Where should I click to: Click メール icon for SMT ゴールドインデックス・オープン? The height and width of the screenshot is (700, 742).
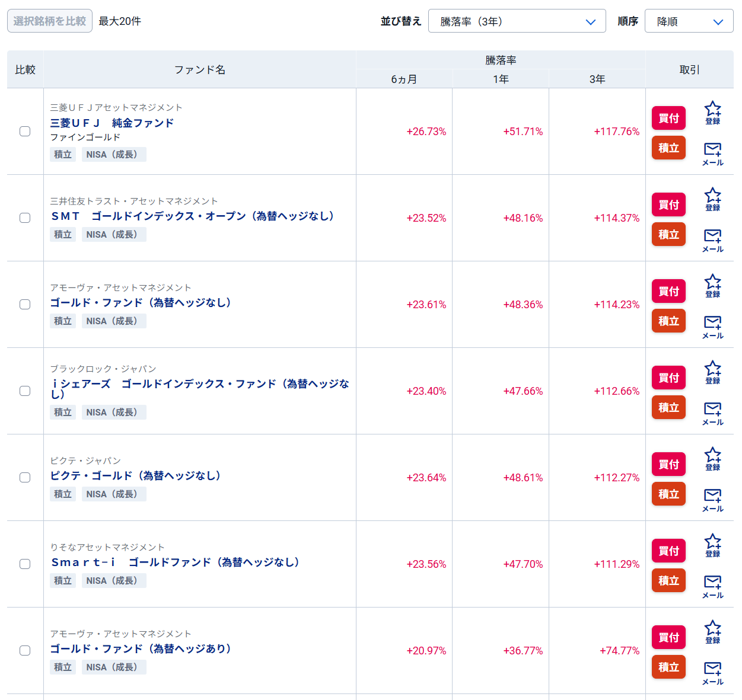pyautogui.click(x=712, y=241)
